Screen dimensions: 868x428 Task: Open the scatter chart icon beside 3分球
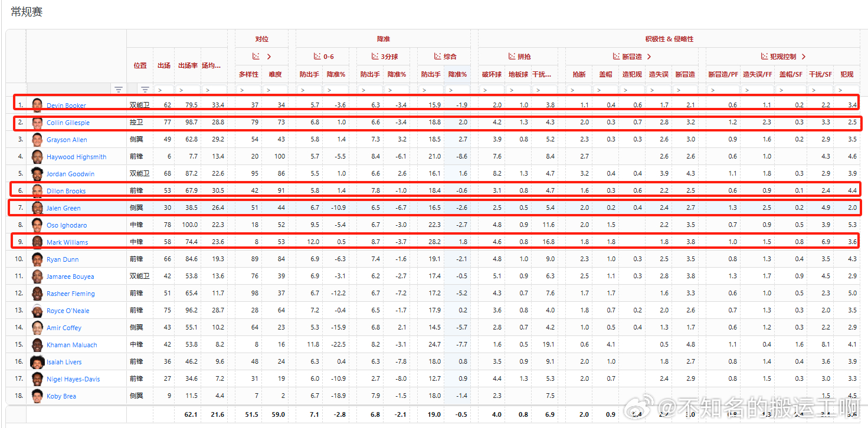pyautogui.click(x=375, y=57)
